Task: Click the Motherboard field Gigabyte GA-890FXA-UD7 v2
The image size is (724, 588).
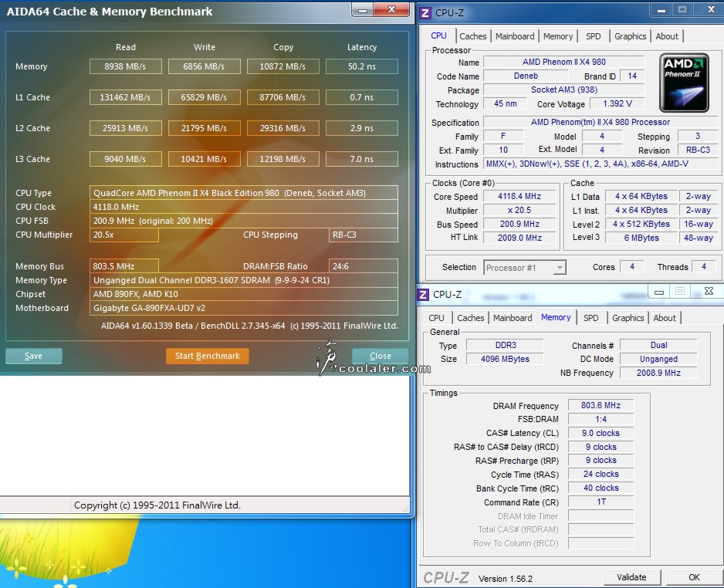Action: tap(244, 308)
